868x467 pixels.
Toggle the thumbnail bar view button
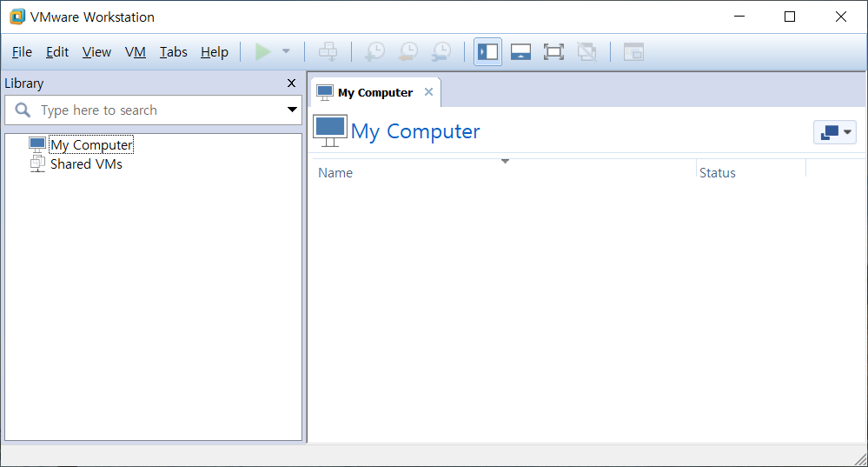pyautogui.click(x=521, y=52)
